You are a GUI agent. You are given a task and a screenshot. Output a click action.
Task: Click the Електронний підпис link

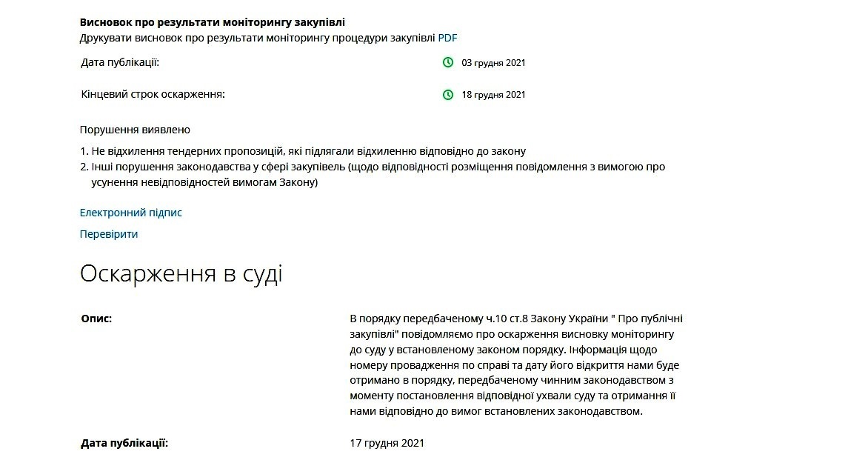coord(130,213)
